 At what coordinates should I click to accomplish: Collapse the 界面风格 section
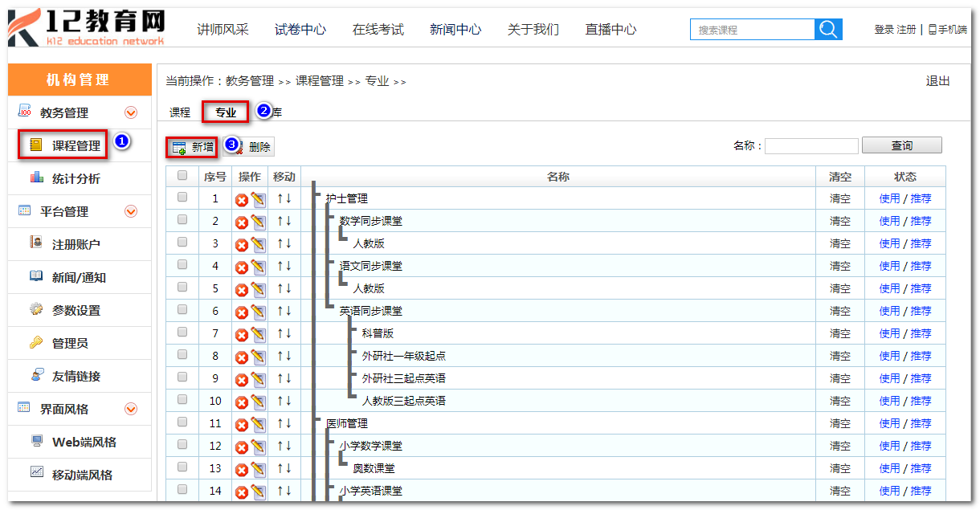(x=131, y=410)
